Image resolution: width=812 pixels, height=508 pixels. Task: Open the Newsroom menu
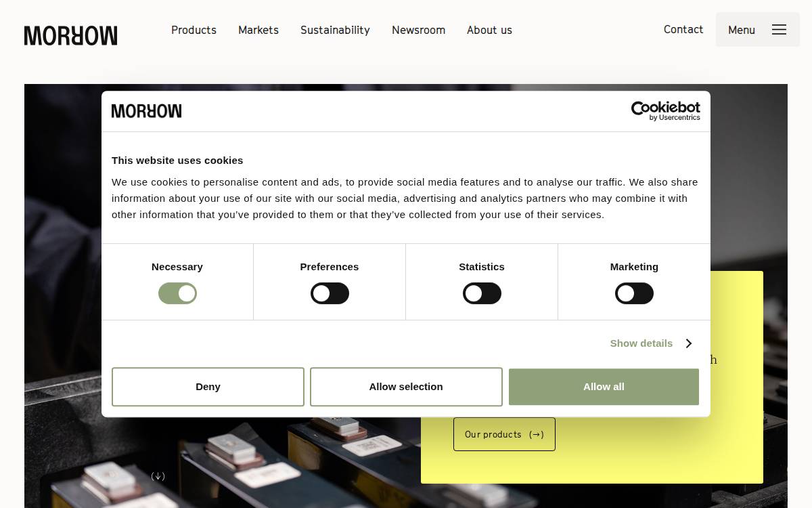point(418,30)
